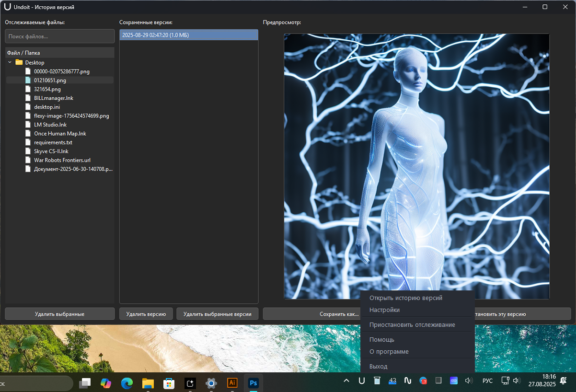
Task: Click the preview image of the glowing figure
Action: (416, 166)
